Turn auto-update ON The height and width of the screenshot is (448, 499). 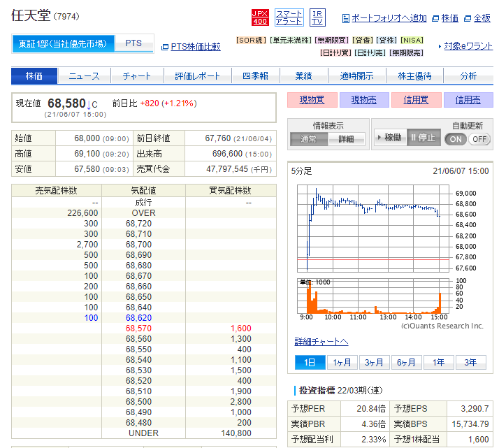click(x=456, y=139)
